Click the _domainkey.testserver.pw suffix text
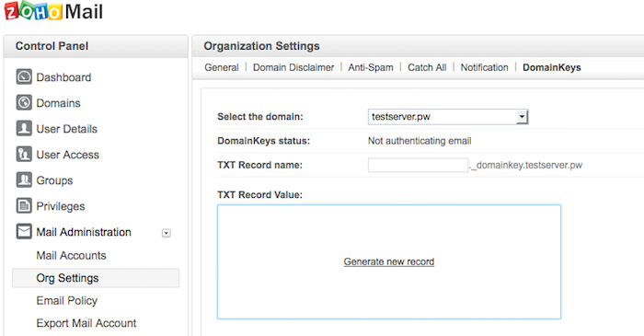 pyautogui.click(x=526, y=165)
